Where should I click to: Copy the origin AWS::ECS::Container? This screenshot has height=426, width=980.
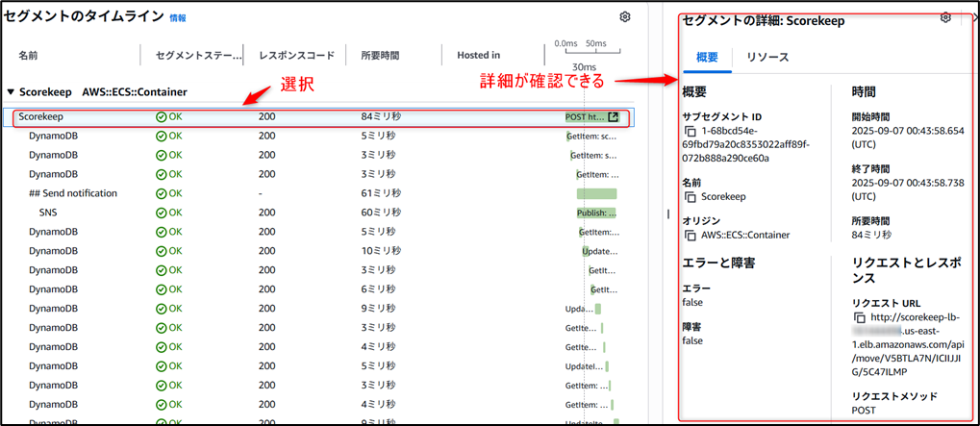(689, 235)
